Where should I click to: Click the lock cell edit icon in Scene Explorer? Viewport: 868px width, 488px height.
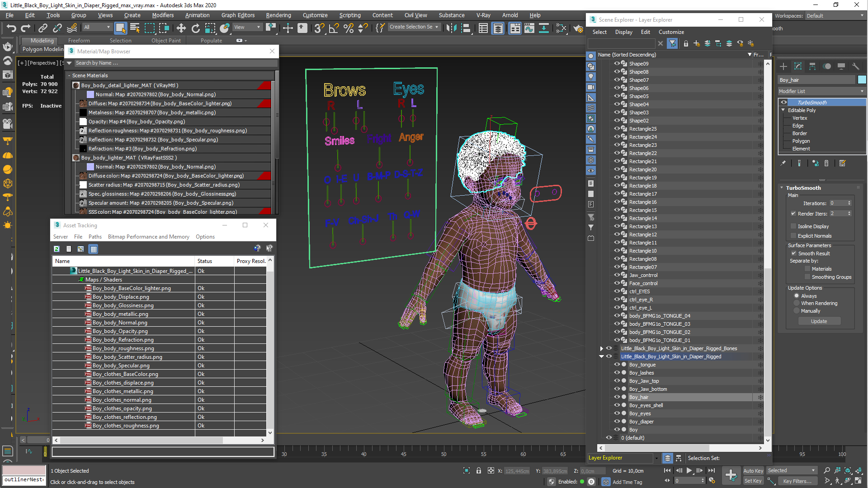point(686,43)
